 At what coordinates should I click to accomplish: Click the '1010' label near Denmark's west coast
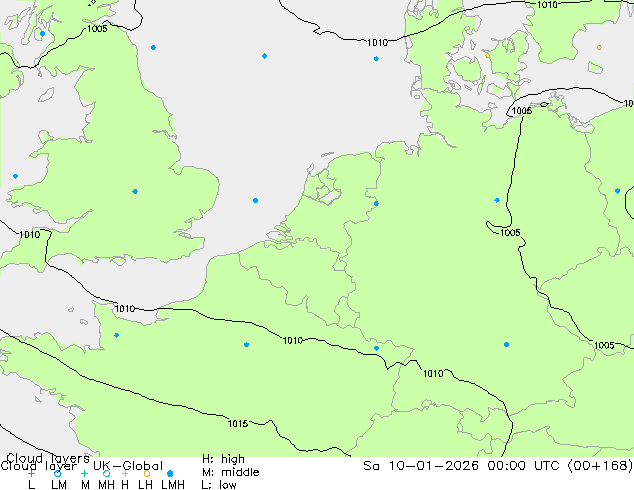(377, 42)
